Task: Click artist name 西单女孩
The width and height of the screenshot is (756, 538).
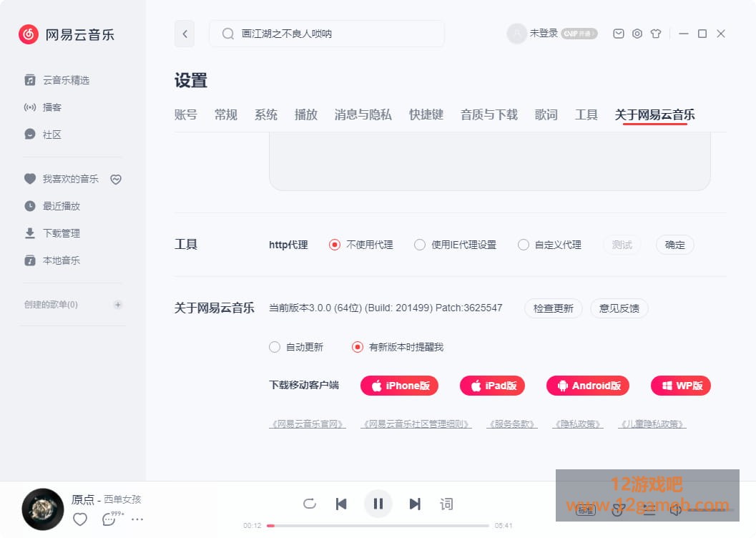Action: click(122, 499)
